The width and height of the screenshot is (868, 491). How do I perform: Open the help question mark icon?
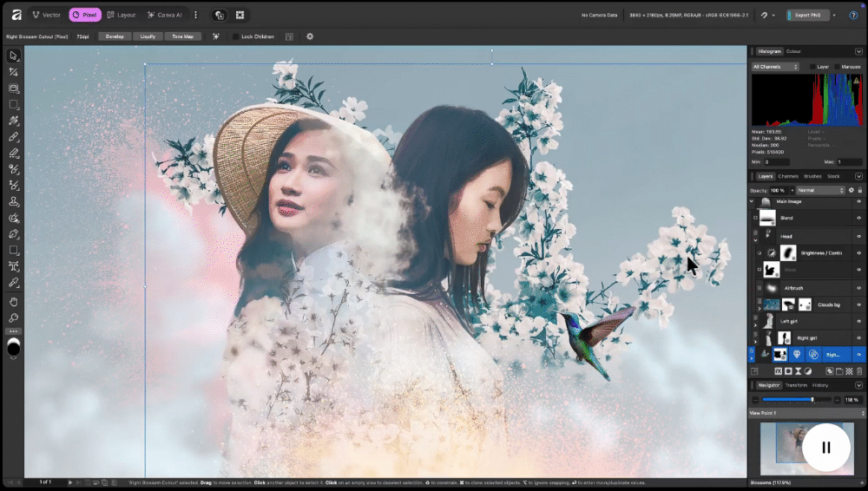[x=854, y=15]
